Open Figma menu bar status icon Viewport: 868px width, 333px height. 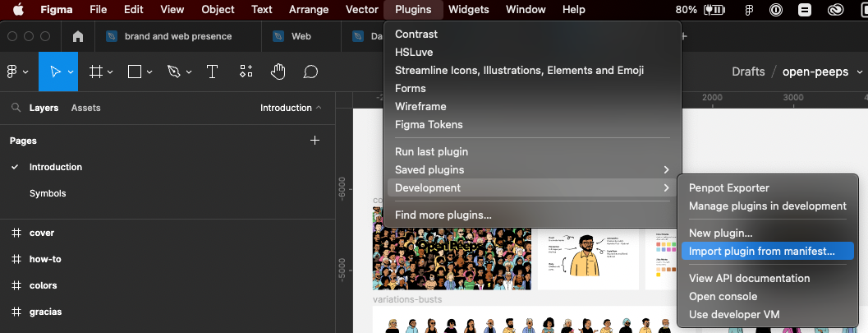click(749, 9)
